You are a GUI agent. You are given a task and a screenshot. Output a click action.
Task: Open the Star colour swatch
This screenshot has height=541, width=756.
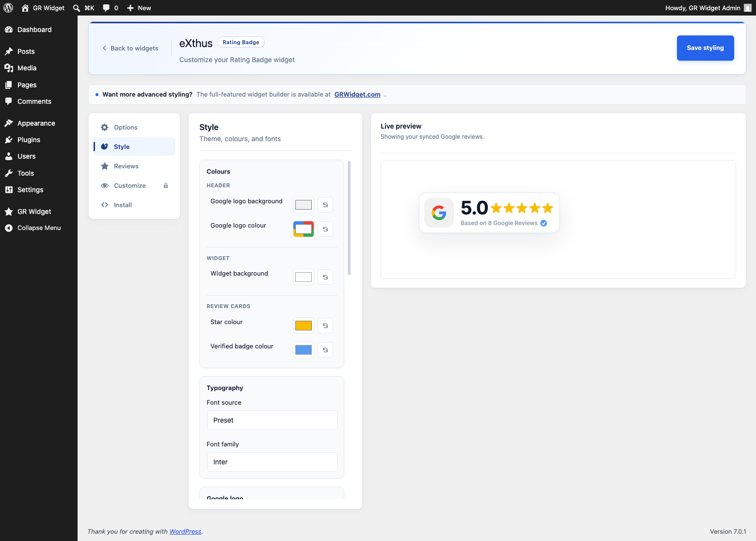tap(304, 326)
